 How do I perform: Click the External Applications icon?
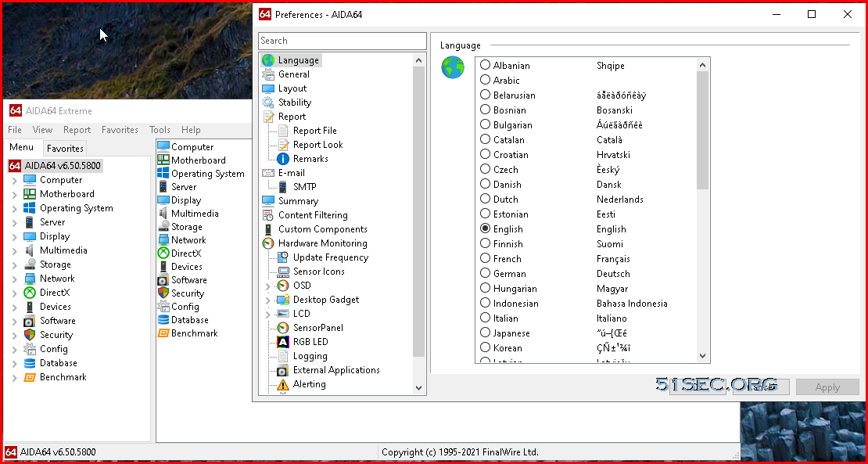coord(283,370)
